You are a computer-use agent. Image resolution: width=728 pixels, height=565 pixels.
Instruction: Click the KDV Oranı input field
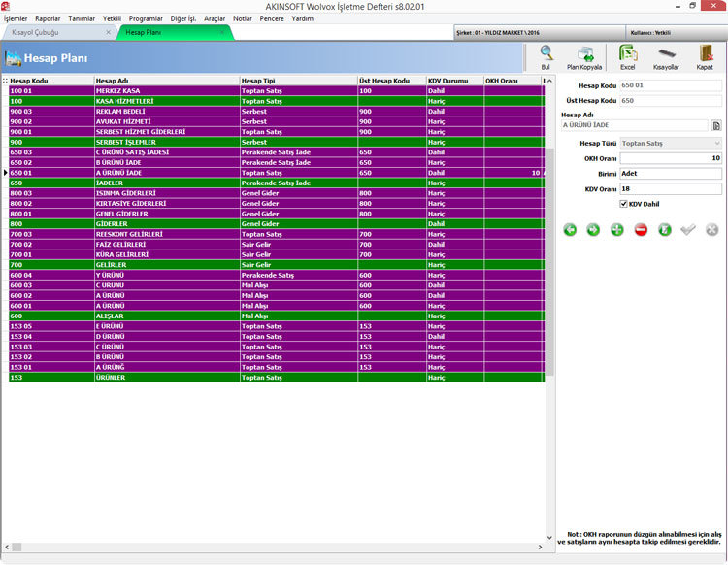click(671, 189)
